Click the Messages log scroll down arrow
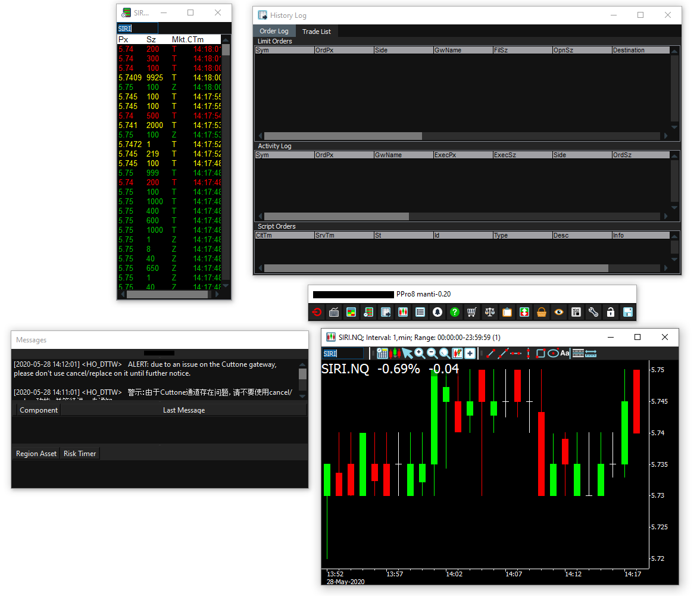Image resolution: width=700 pixels, height=596 pixels. click(x=302, y=396)
